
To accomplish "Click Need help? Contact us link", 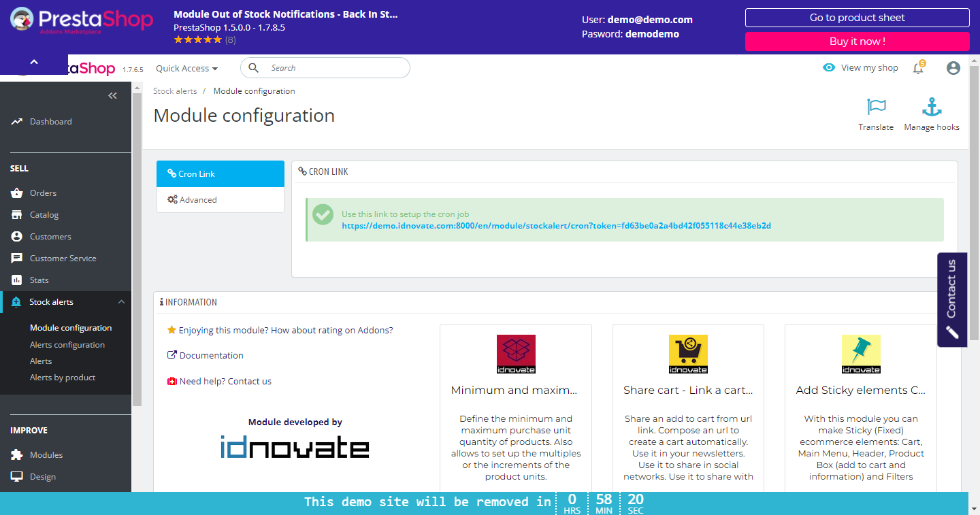I will tap(225, 381).
